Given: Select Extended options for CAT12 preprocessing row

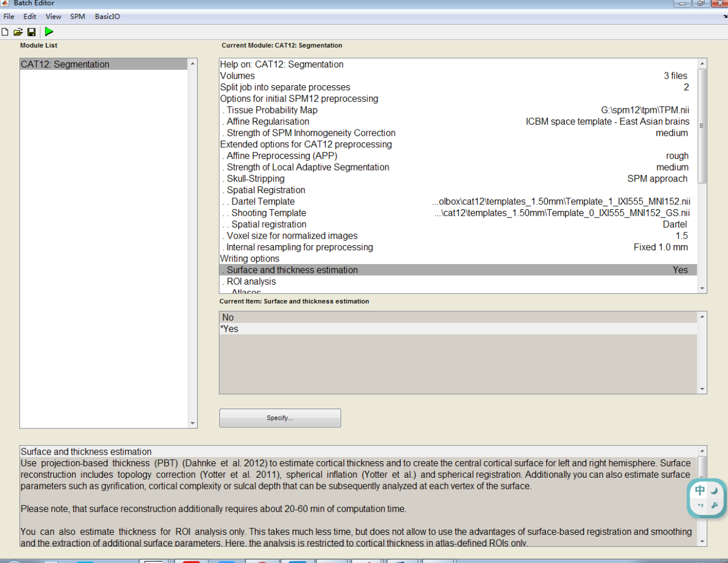Looking at the screenshot, I should coord(458,144).
